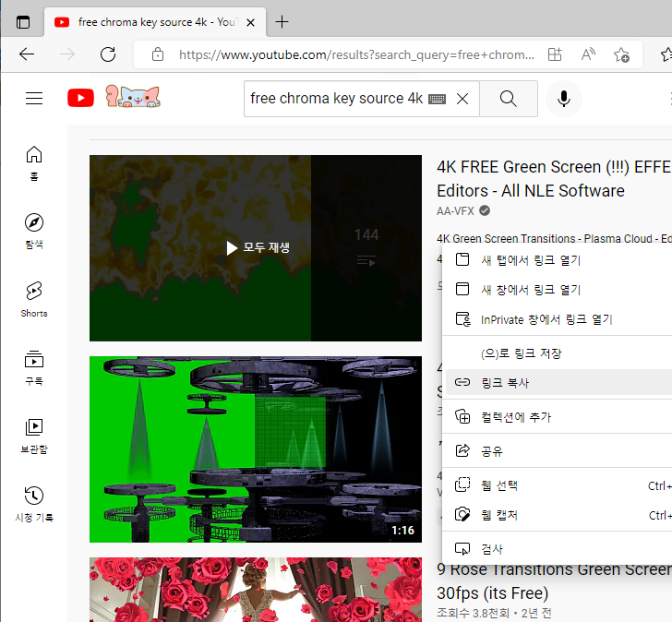The width and height of the screenshot is (672, 622).
Task: Open Library (보관함) in the sidebar
Action: 34,437
